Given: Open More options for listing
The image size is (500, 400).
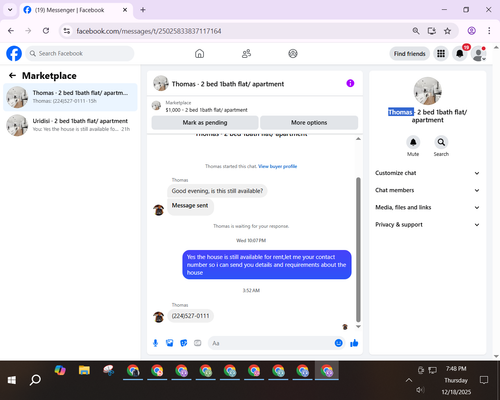Looking at the screenshot, I should click(x=309, y=122).
